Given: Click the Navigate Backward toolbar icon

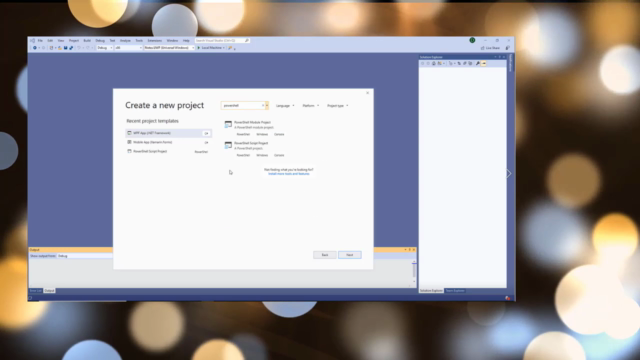Looking at the screenshot, I should [x=35, y=48].
